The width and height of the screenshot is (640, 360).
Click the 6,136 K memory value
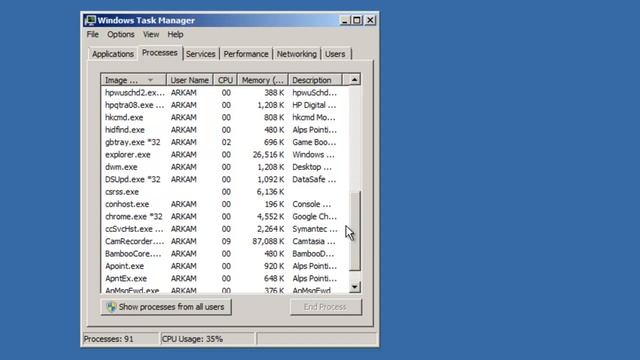[270, 192]
